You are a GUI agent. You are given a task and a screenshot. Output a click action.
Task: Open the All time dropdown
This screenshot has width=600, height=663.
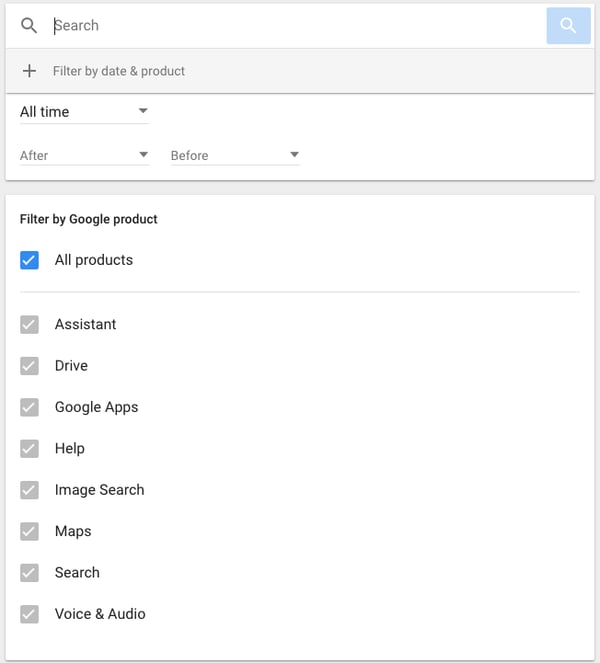point(84,111)
